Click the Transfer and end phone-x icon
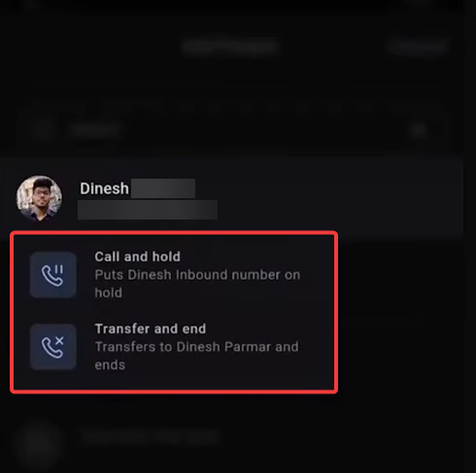Image resolution: width=476 pixels, height=473 pixels. 53,347
